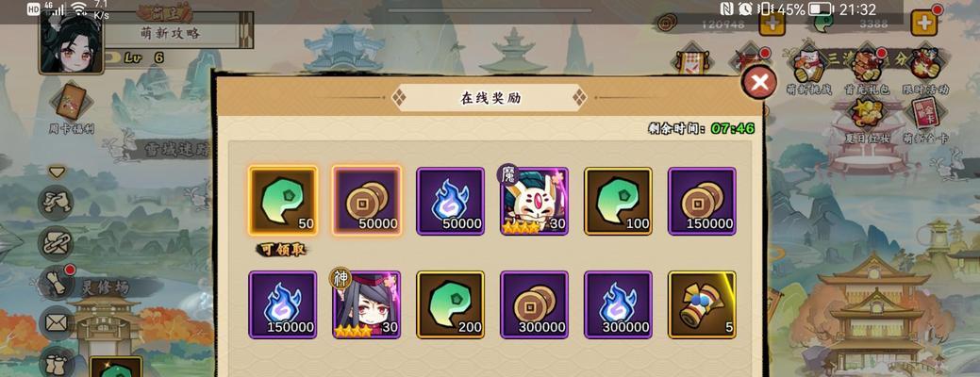980x377 pixels.
Task: Collapse the left sidebar with down arrow
Action: click(x=57, y=172)
